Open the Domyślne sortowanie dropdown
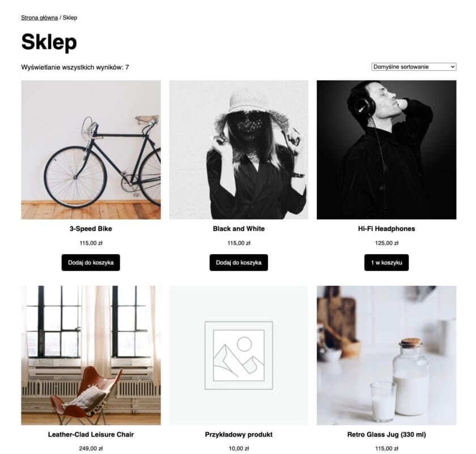Screen dimensions: 476x454 click(x=413, y=66)
